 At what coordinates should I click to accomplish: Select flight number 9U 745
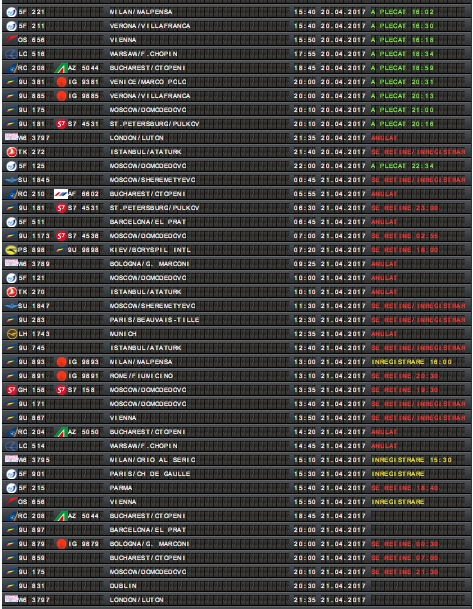coord(31,348)
